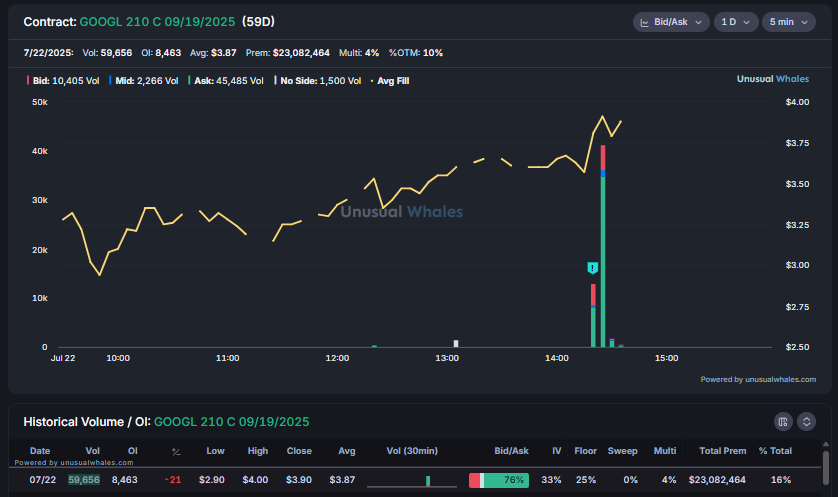Click the 33% IV cell
The image size is (838, 497).
(x=551, y=480)
